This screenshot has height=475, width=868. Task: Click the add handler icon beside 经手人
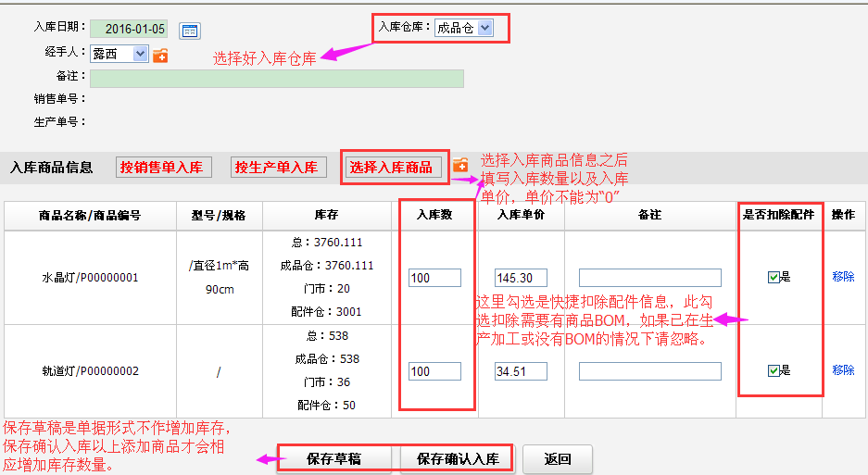[x=160, y=55]
